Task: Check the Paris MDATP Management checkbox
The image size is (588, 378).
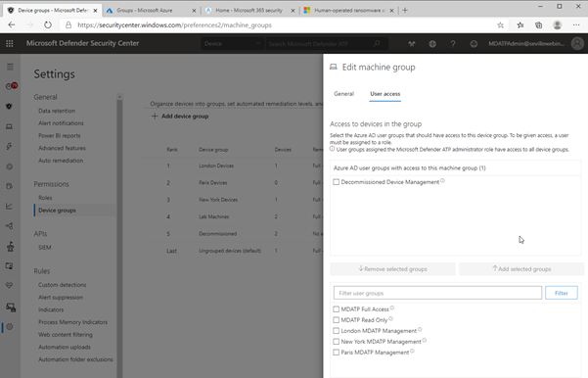Action: tap(336, 353)
